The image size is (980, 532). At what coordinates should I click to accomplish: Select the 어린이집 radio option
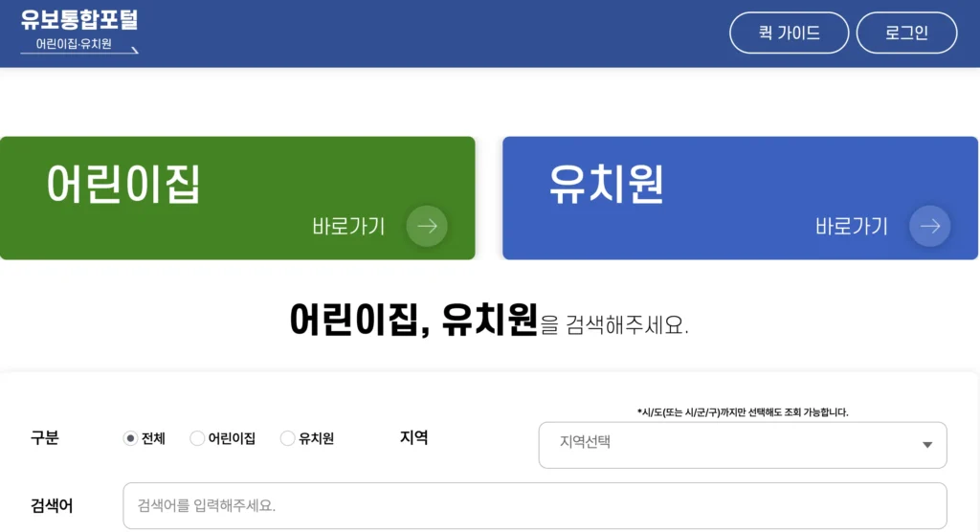197,438
